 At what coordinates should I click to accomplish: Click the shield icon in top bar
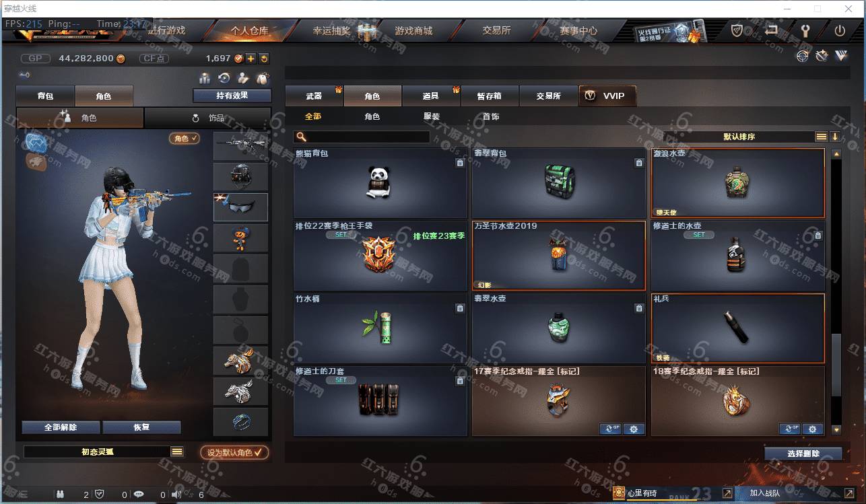tap(737, 30)
